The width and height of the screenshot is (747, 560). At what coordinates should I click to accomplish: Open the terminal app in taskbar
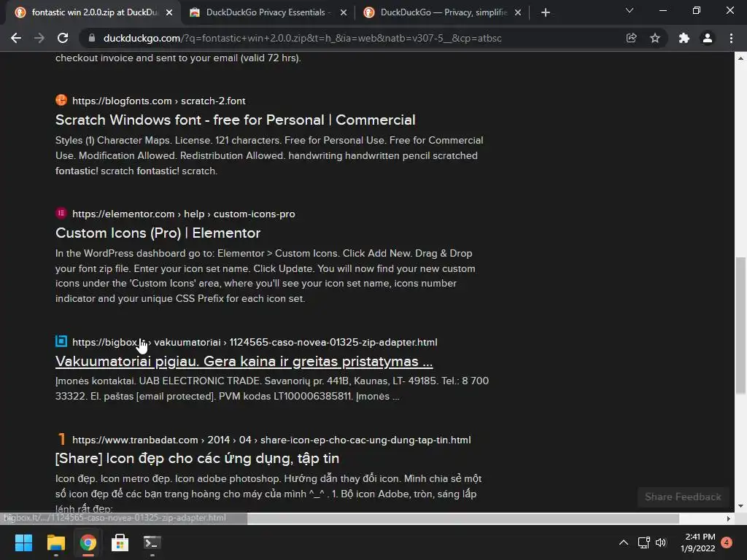coord(152,542)
